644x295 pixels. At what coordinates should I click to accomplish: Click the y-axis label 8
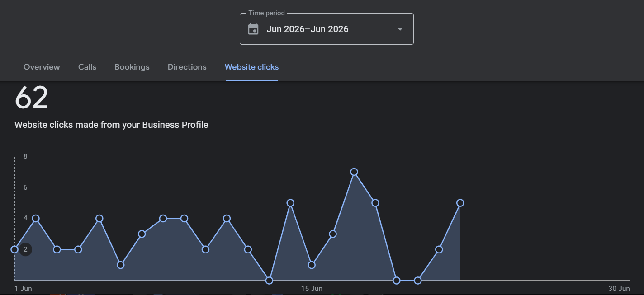(x=25, y=156)
